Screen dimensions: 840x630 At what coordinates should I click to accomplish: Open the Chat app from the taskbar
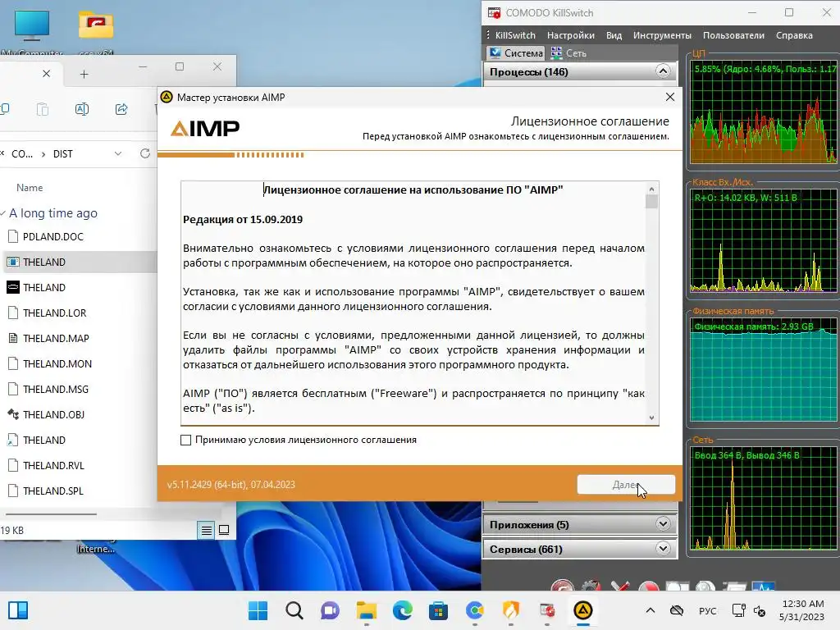pos(330,610)
